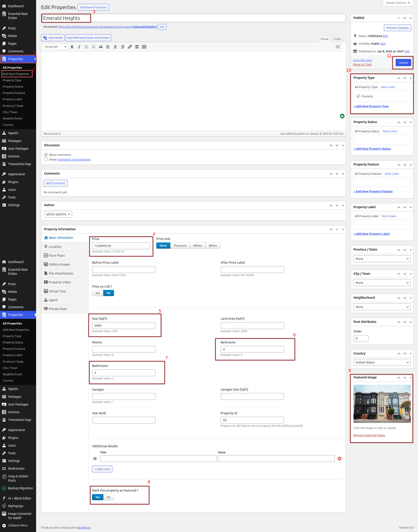Screen dimensions: 418x532
Task: Set Price on Call to Yes
Action: (x=98, y=293)
